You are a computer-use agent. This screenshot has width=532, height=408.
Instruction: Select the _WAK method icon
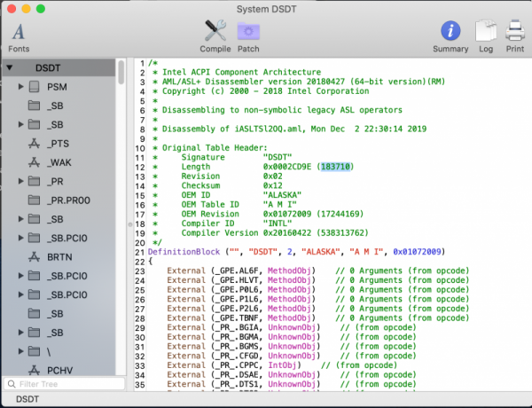35,162
